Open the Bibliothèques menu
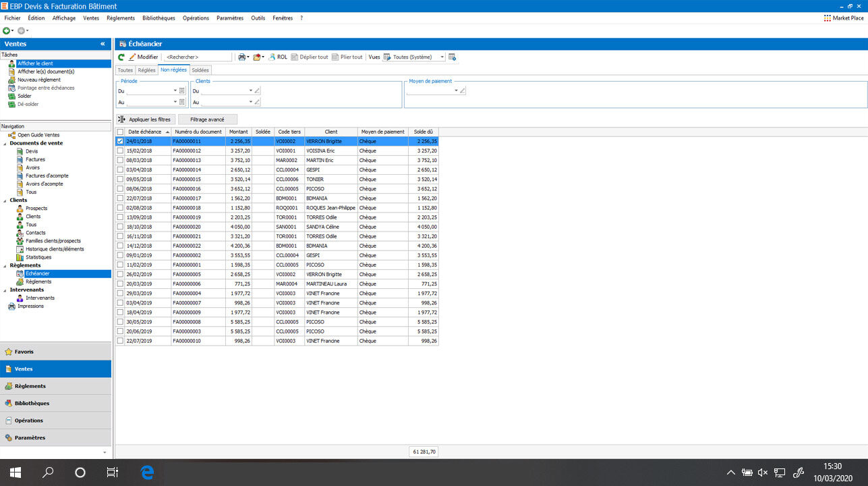 [x=158, y=18]
